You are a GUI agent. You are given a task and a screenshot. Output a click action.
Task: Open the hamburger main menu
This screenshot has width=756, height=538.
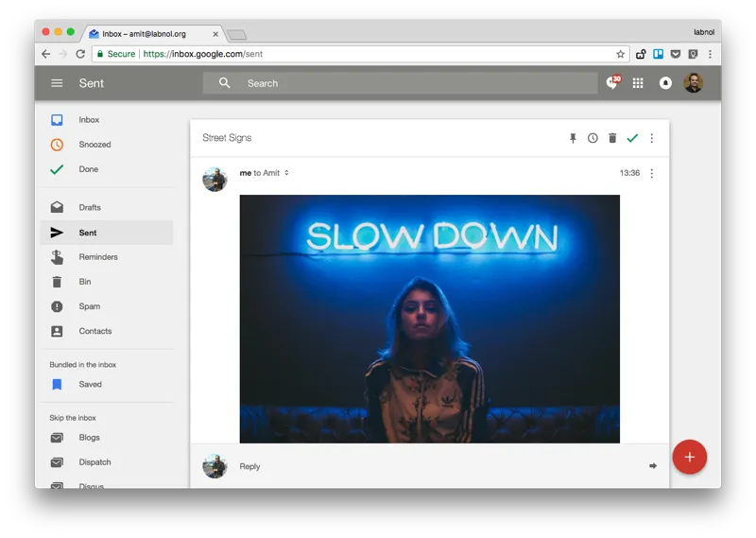(x=57, y=83)
